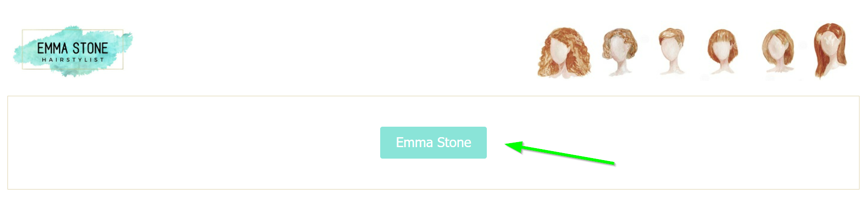Open the Emma Stone Hairstylist logo
The height and width of the screenshot is (203, 868).
[73, 50]
